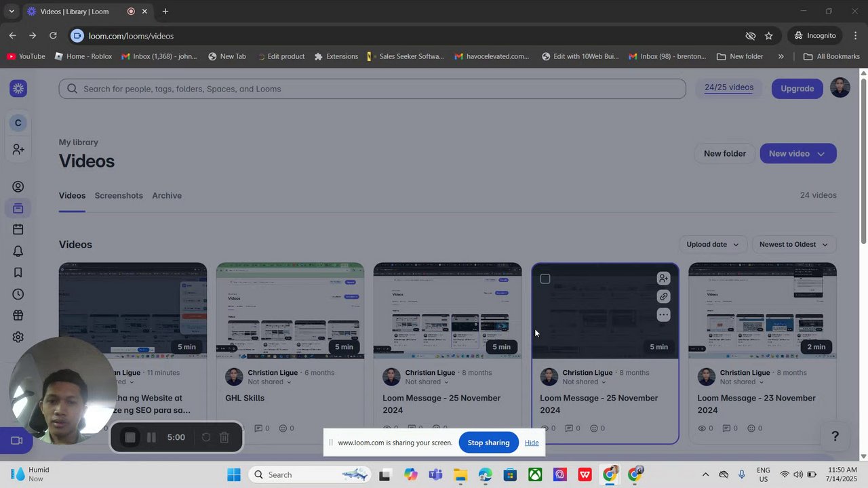The height and width of the screenshot is (488, 868).
Task: Open a new Chrome tab
Action: (165, 12)
